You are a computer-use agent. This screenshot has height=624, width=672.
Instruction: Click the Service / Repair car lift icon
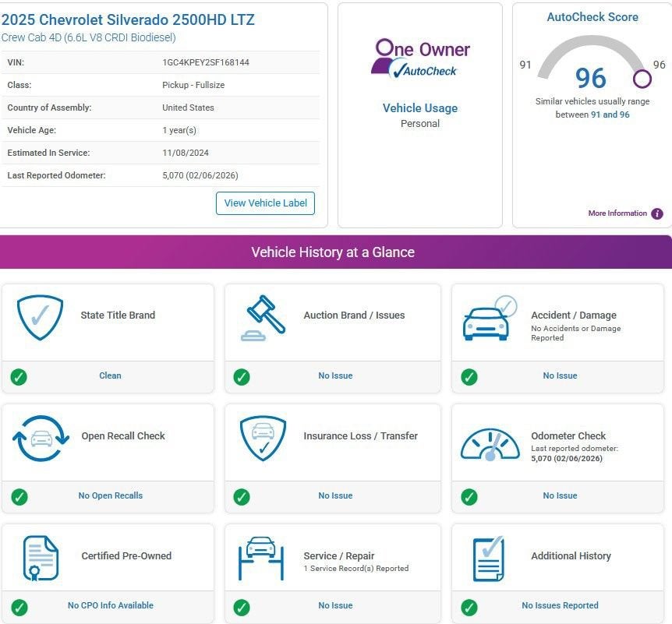coord(261,558)
